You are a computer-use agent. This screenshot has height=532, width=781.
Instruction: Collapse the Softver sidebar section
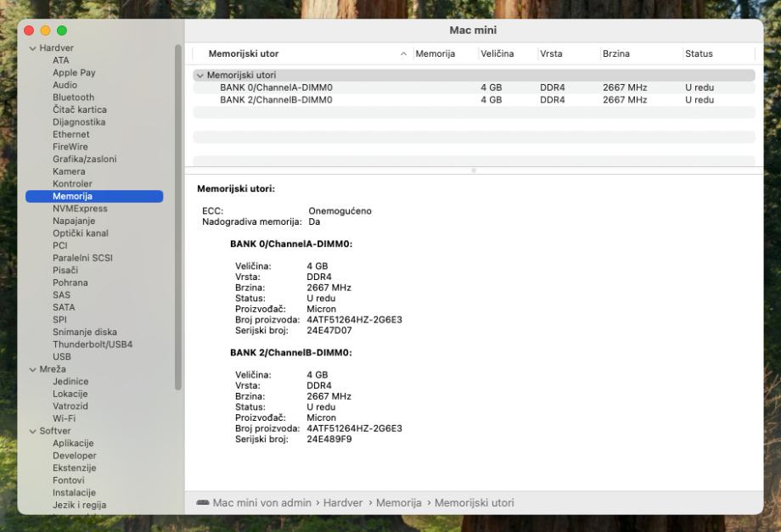tap(33, 431)
